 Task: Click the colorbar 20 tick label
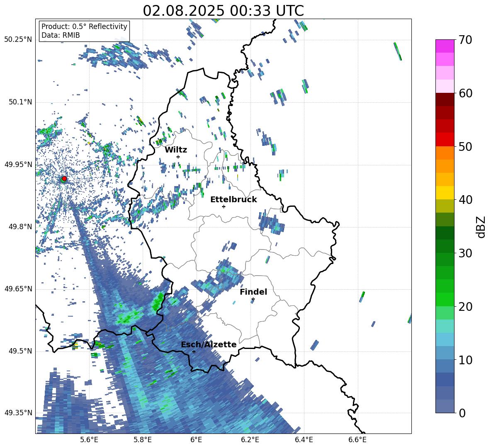coord(465,306)
